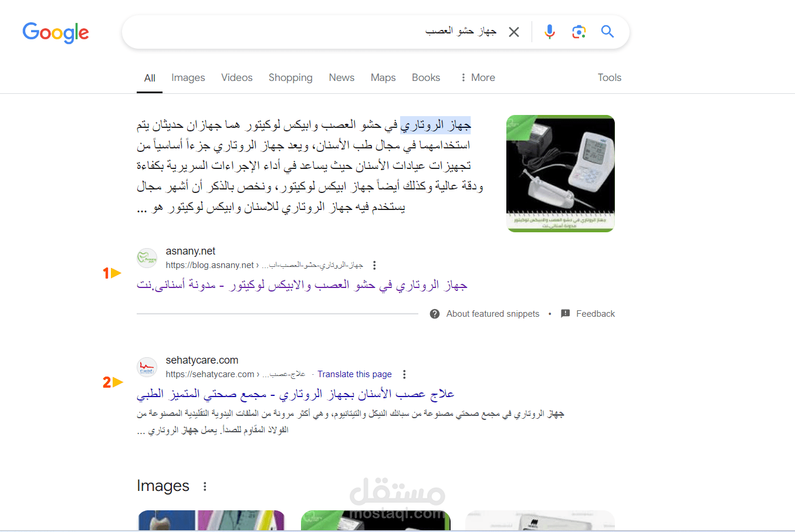The width and height of the screenshot is (795, 532).
Task: Open three-dot menu for sehatycare.com result
Action: click(x=404, y=374)
